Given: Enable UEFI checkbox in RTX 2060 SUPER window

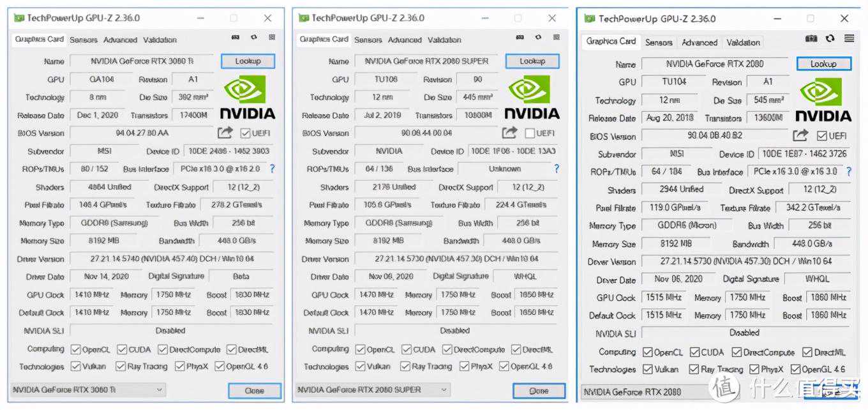Looking at the screenshot, I should click(x=529, y=133).
